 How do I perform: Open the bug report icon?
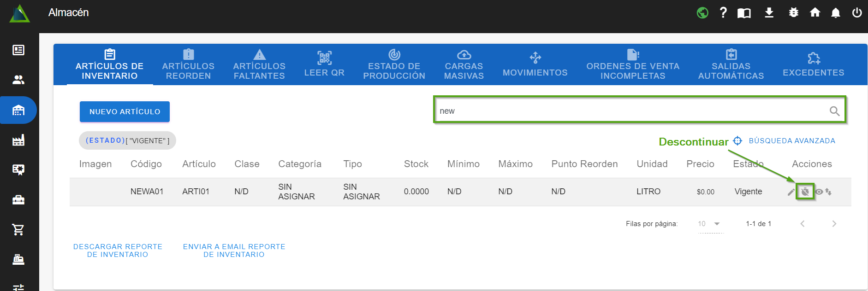pos(793,13)
